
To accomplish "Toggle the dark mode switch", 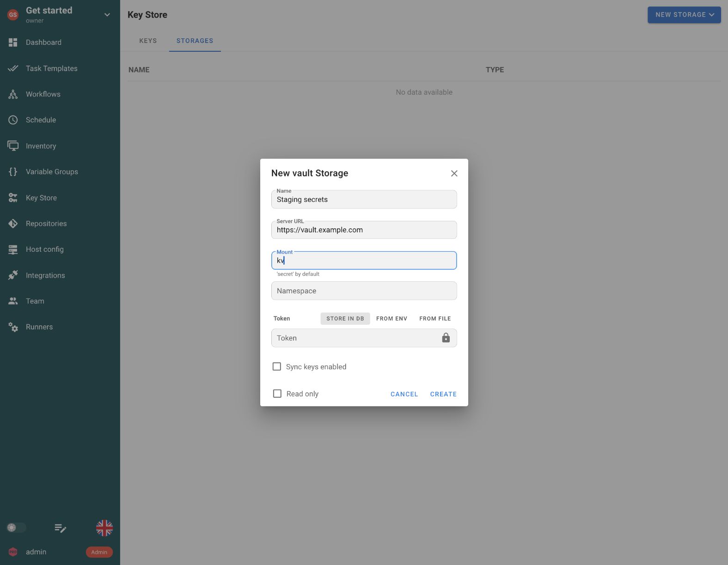I will click(16, 528).
